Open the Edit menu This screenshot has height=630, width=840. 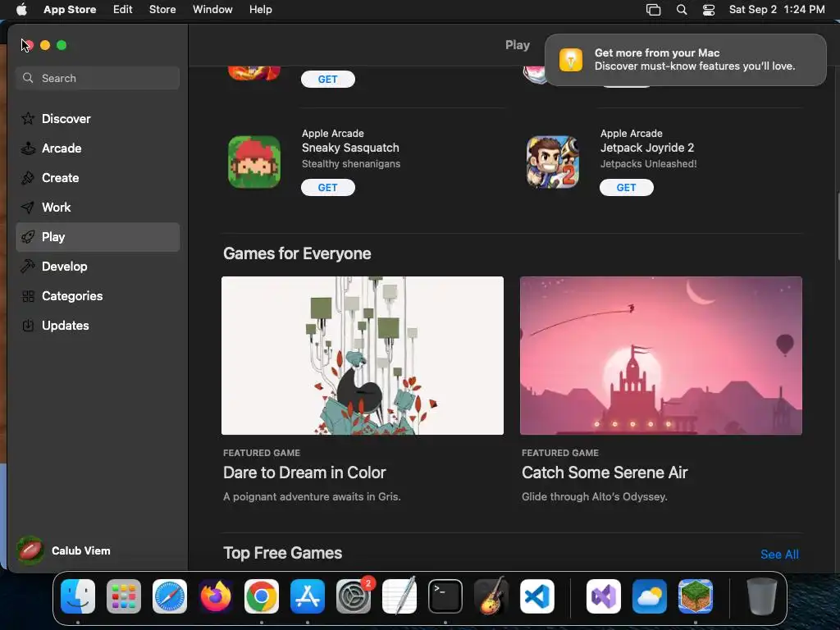(123, 10)
